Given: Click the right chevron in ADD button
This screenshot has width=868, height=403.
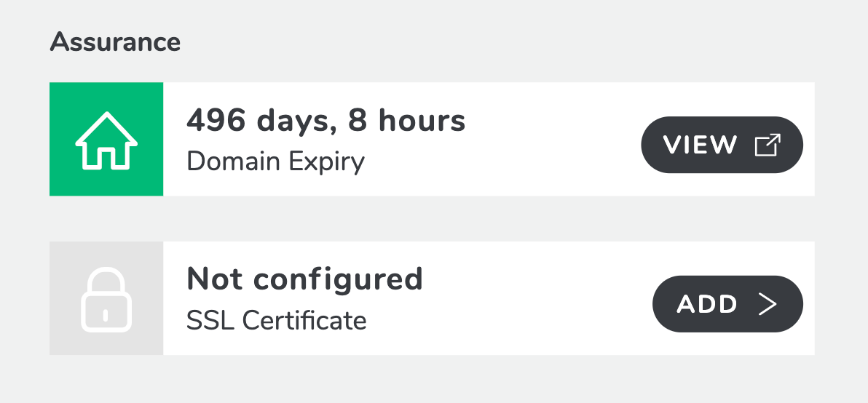Looking at the screenshot, I should coord(768,304).
